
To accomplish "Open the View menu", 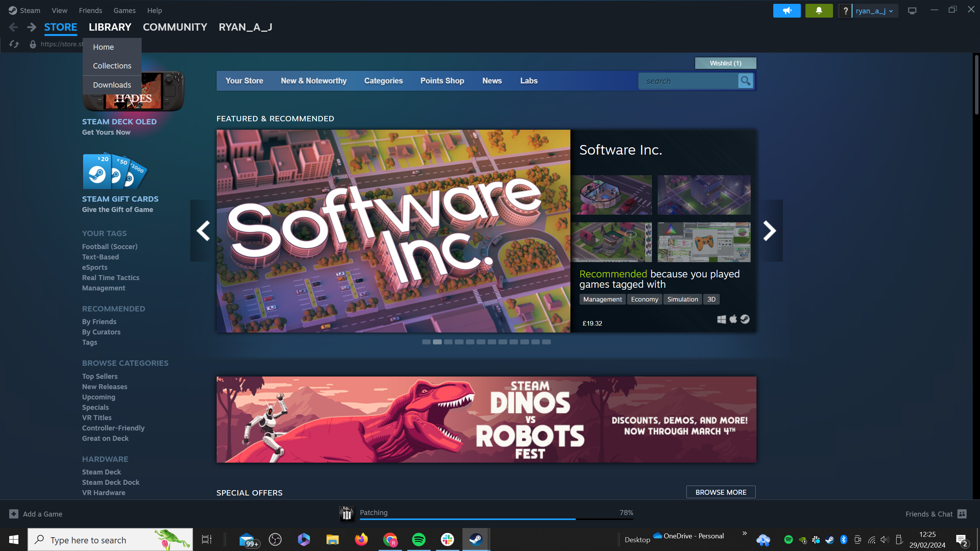I will 59,10.
